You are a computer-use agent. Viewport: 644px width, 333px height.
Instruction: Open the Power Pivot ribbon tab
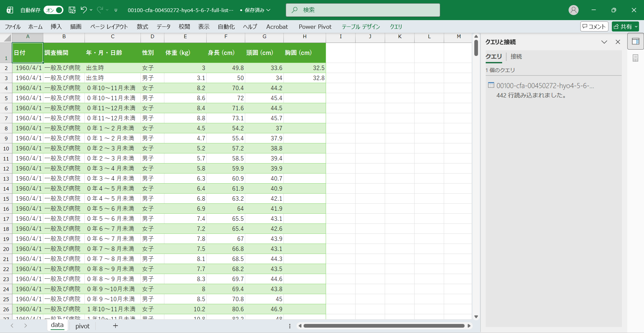(x=315, y=27)
